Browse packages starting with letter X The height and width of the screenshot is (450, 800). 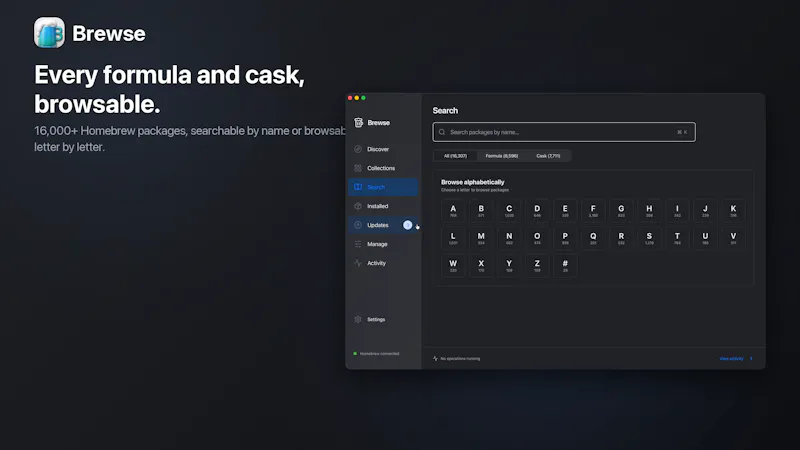[481, 266]
